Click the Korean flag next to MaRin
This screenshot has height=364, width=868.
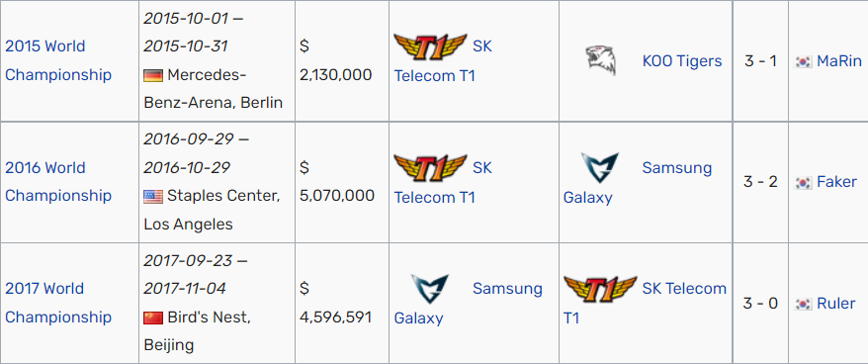pos(803,61)
